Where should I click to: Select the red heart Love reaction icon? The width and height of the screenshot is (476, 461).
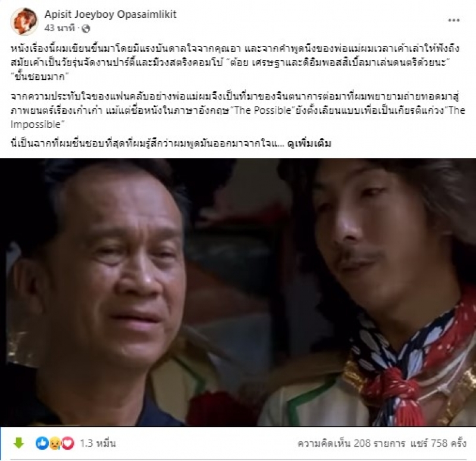click(68, 444)
